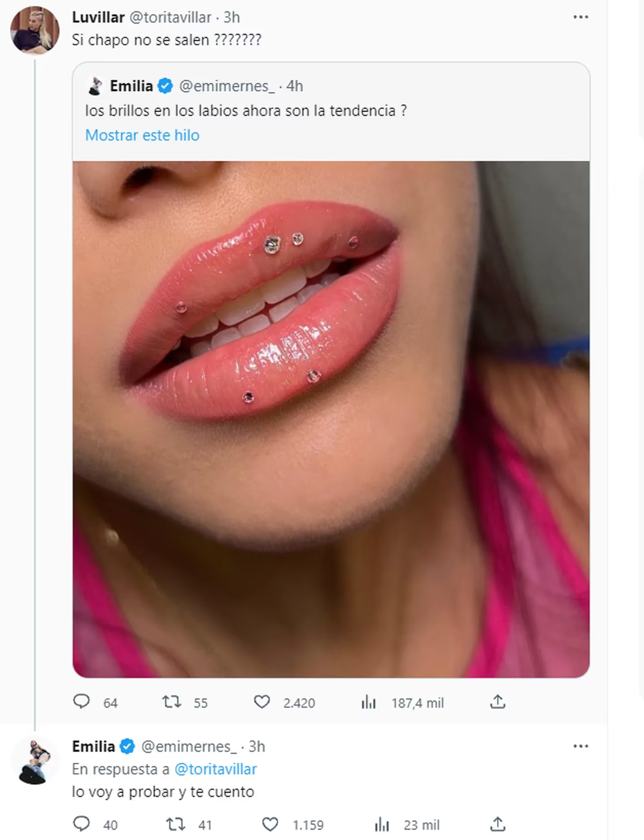This screenshot has height=840, width=644.
Task: Open the more options menu on Luvillar's tweet
Action: click(581, 17)
